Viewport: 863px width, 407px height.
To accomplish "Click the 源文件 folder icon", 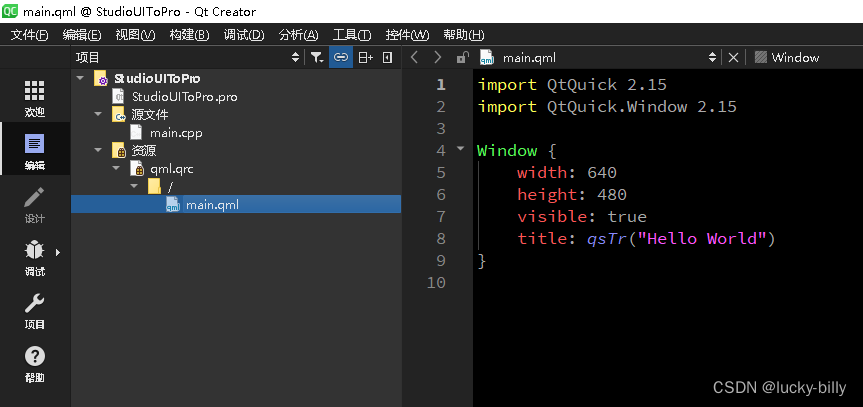I will (118, 115).
